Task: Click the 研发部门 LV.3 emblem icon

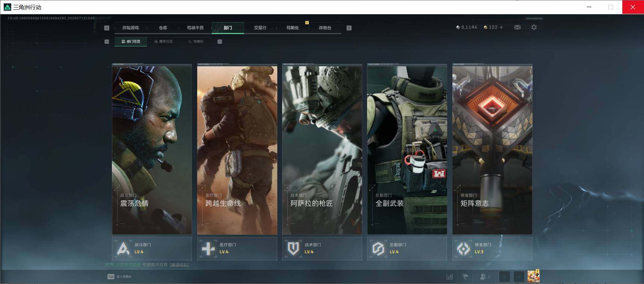Action: tap(463, 248)
